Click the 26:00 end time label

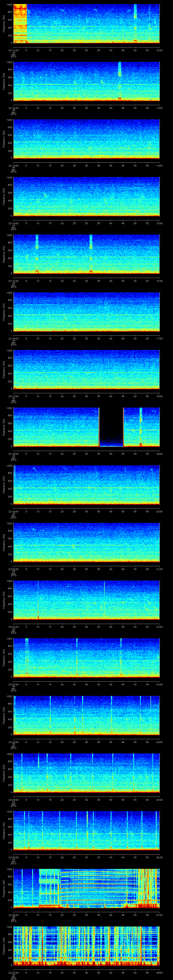[159, 857]
